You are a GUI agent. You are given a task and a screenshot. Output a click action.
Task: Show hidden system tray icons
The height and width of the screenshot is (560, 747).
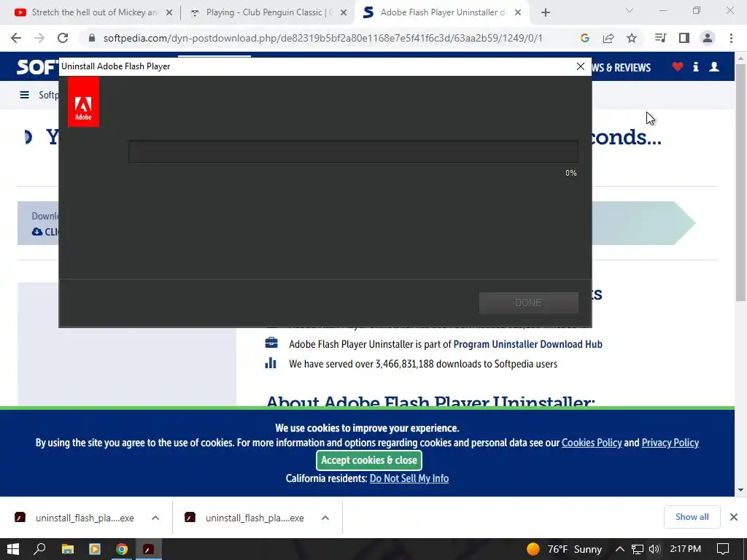click(620, 549)
